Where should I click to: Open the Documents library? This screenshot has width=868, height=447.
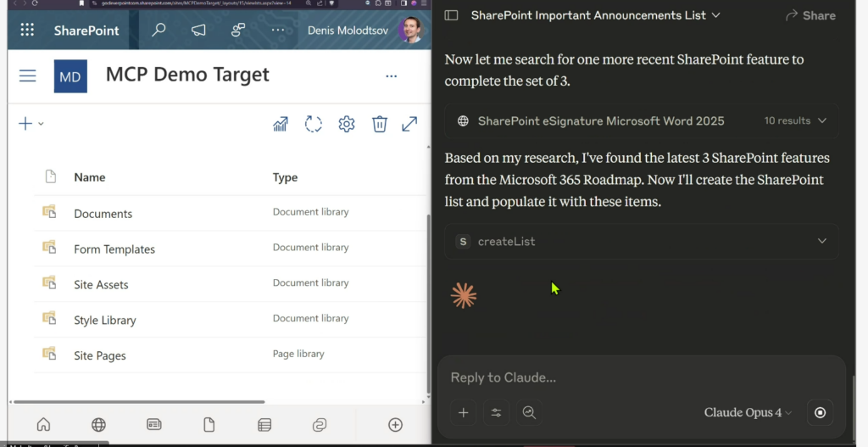(x=103, y=214)
